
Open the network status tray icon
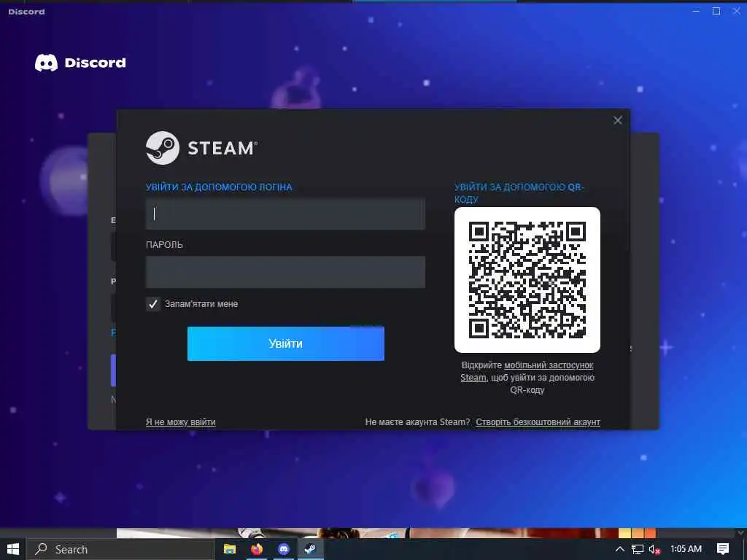pyautogui.click(x=638, y=549)
